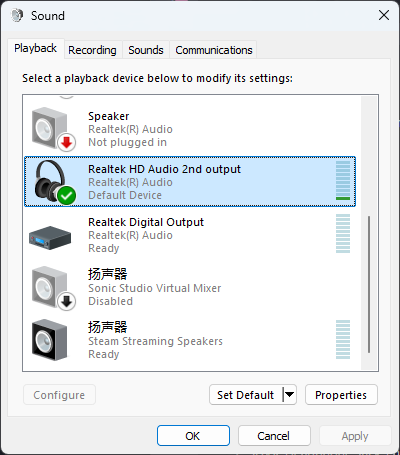Click the green default-device checkmark badge
This screenshot has width=400, height=455.
(x=66, y=196)
